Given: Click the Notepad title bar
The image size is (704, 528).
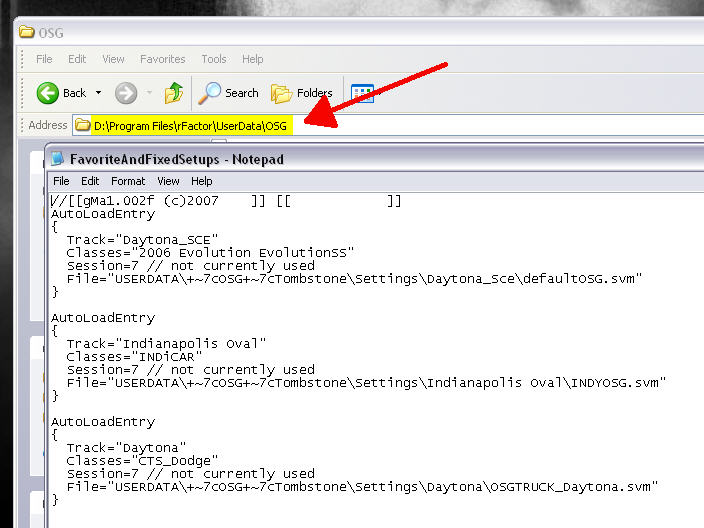Looking at the screenshot, I should (x=375, y=159).
